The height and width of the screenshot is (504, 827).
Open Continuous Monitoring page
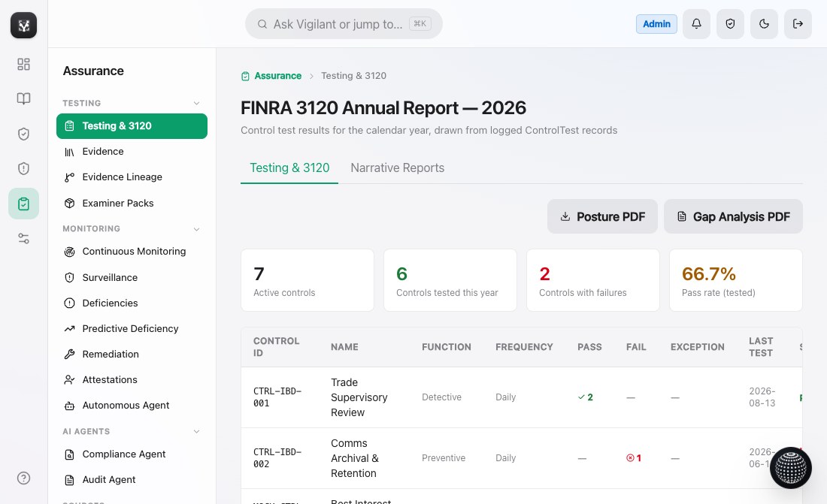click(132, 252)
